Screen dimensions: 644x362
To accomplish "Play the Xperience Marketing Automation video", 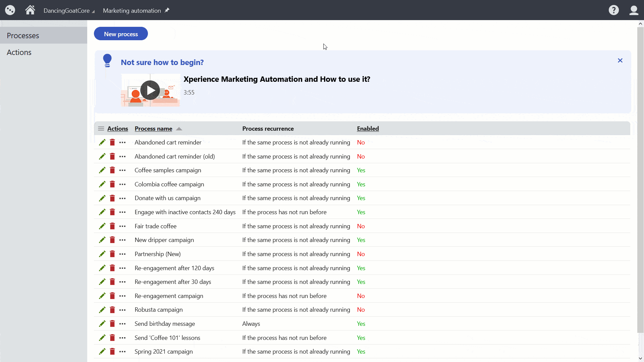I will click(x=150, y=90).
